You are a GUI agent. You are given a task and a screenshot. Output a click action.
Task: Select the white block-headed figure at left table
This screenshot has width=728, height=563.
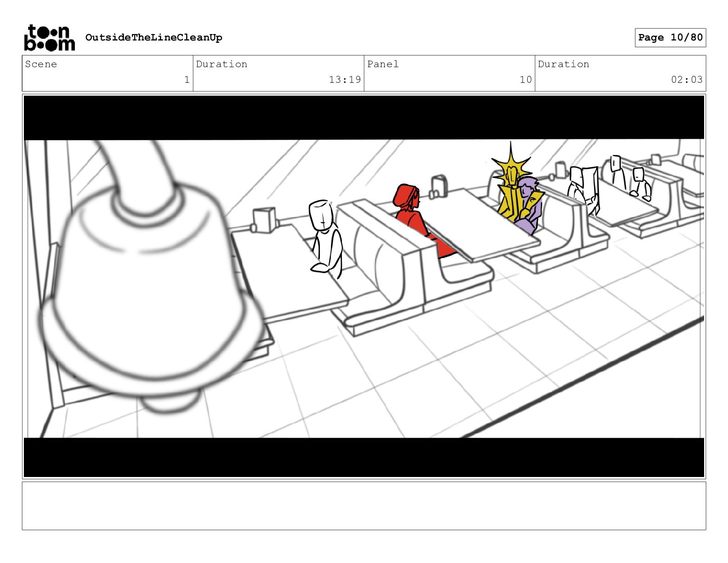click(x=326, y=238)
